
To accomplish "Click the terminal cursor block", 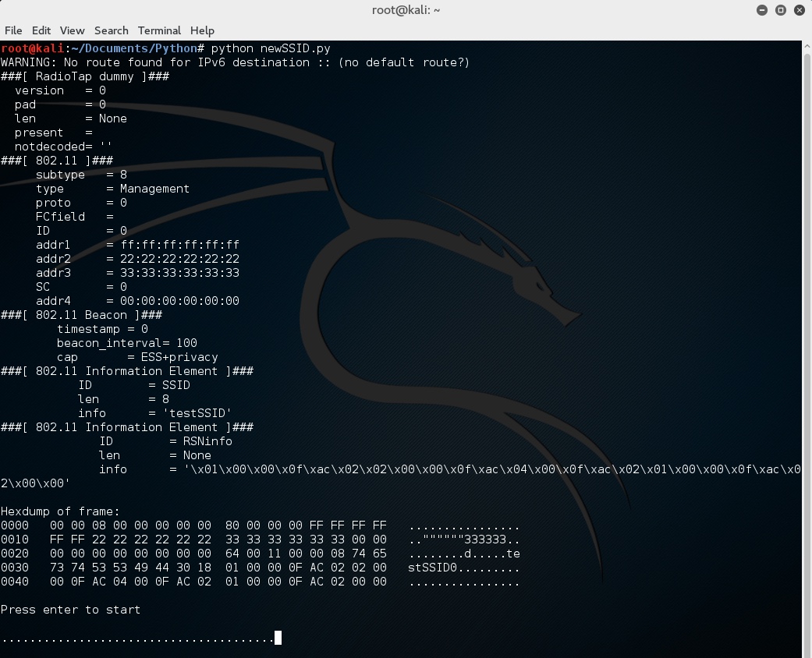I will [x=278, y=638].
